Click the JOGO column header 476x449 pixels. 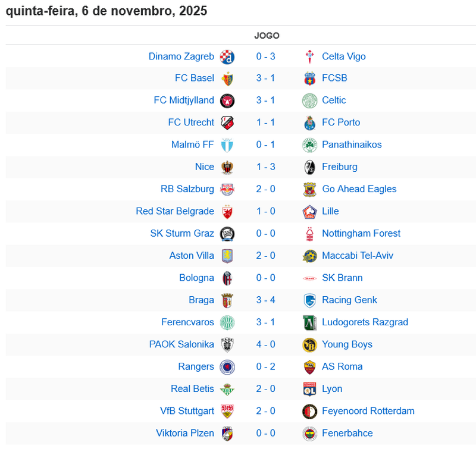tap(267, 36)
